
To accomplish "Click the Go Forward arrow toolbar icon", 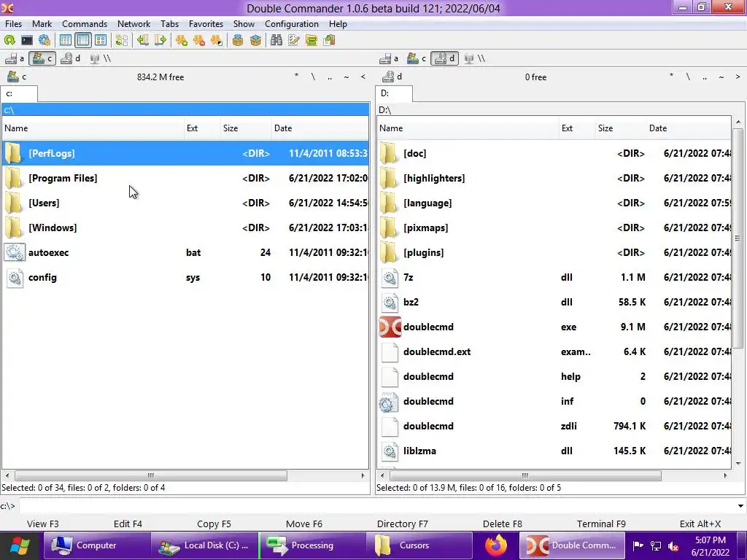I will [x=160, y=41].
